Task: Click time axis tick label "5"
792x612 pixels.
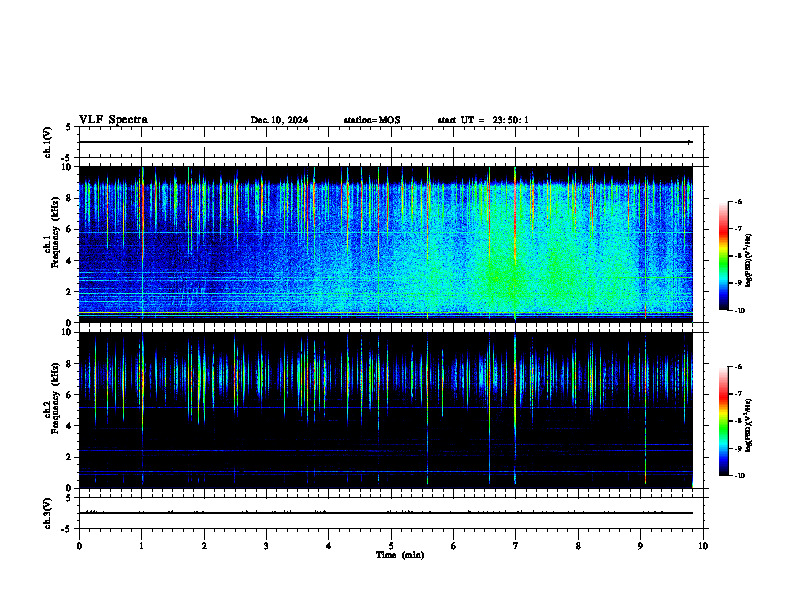Action: [x=391, y=546]
